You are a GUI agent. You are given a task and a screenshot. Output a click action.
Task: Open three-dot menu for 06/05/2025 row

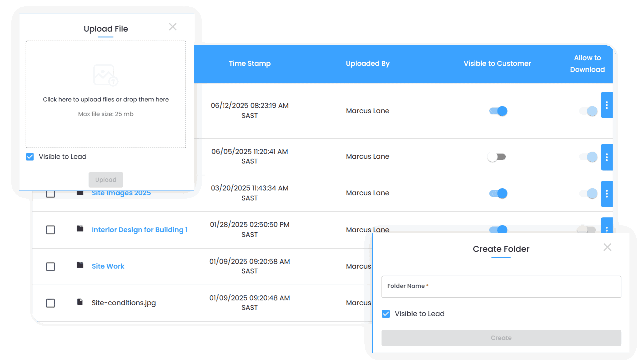tap(607, 157)
